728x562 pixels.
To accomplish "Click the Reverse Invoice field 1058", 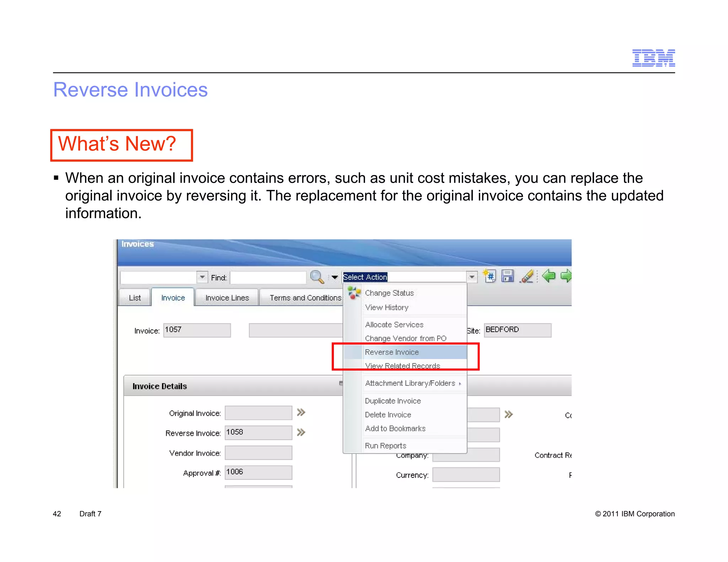I will coord(258,433).
